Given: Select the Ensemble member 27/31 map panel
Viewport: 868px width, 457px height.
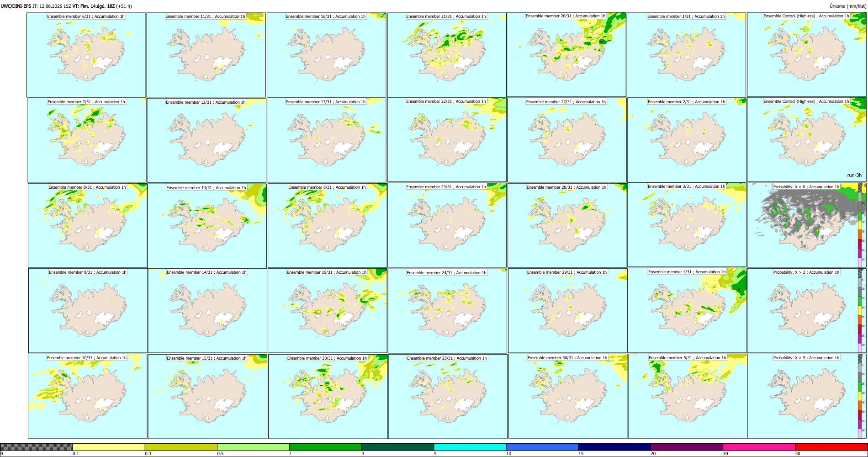Looking at the screenshot, I should (x=567, y=140).
